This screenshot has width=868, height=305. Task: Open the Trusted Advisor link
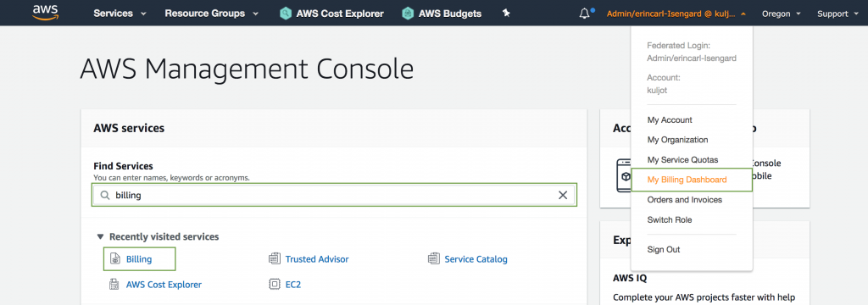click(317, 259)
